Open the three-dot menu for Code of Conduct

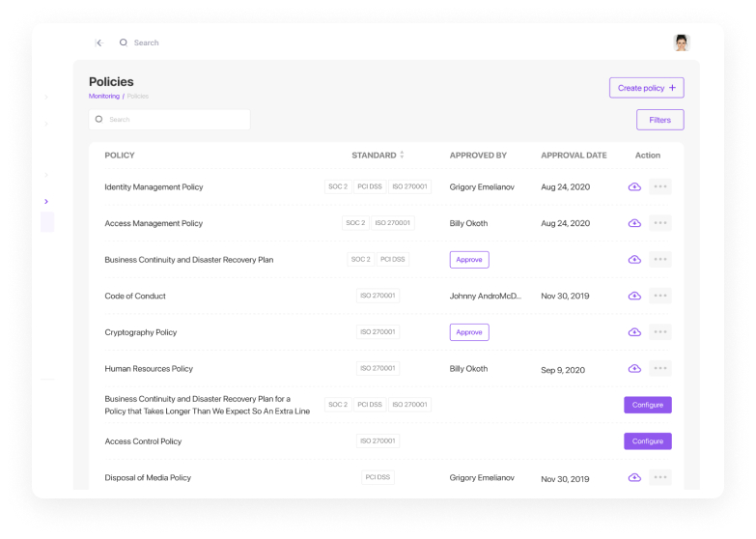660,296
